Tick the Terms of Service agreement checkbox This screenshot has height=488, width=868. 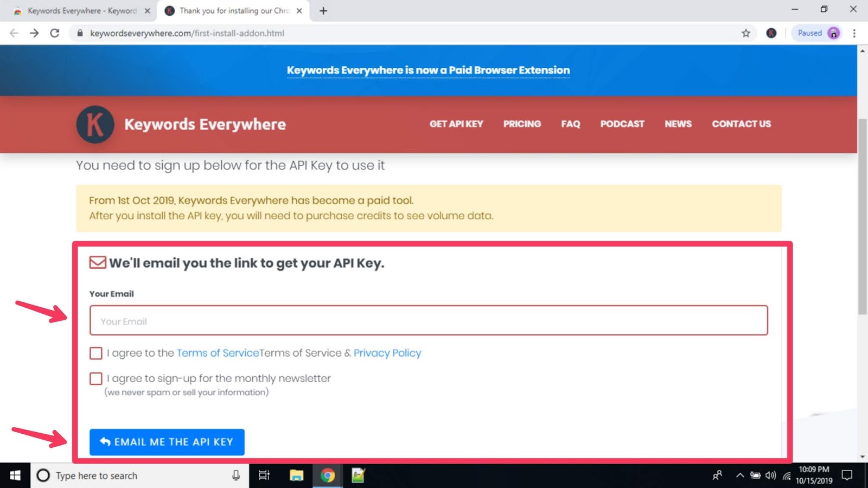96,353
